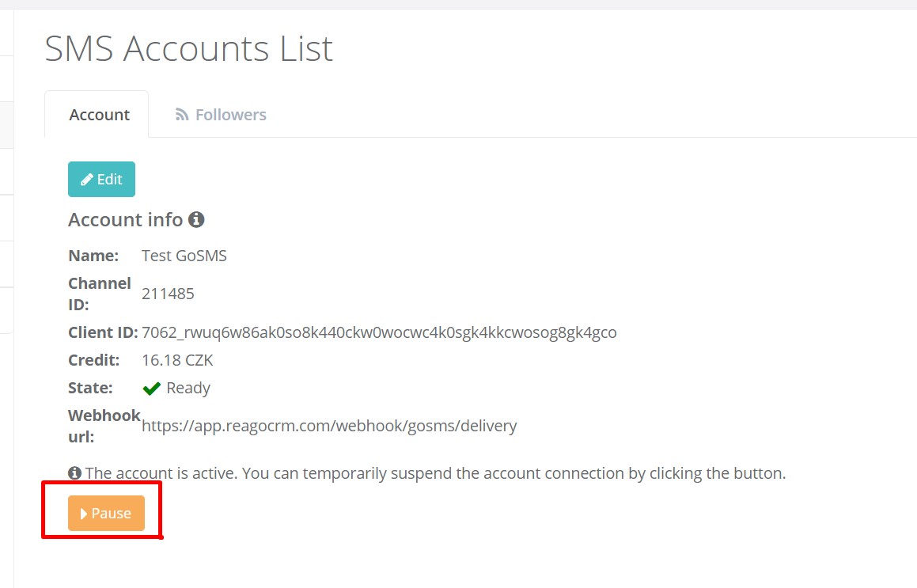Click the Webhook url label

click(x=104, y=426)
